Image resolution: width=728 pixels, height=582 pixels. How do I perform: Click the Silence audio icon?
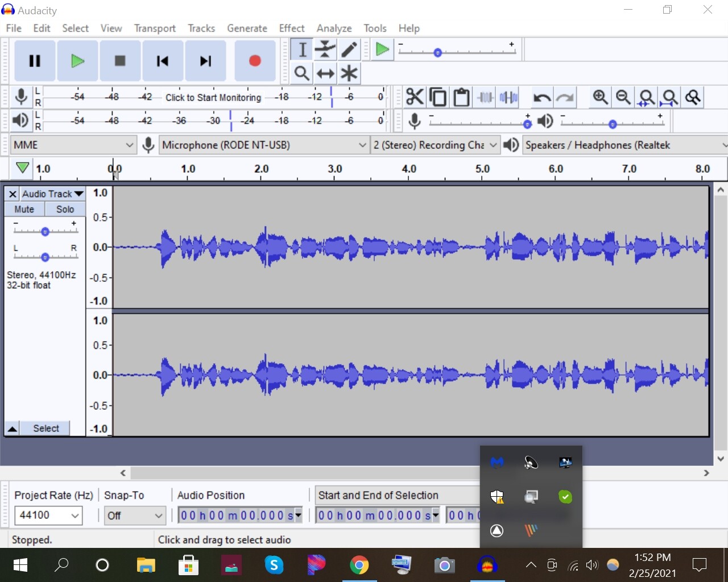(508, 97)
